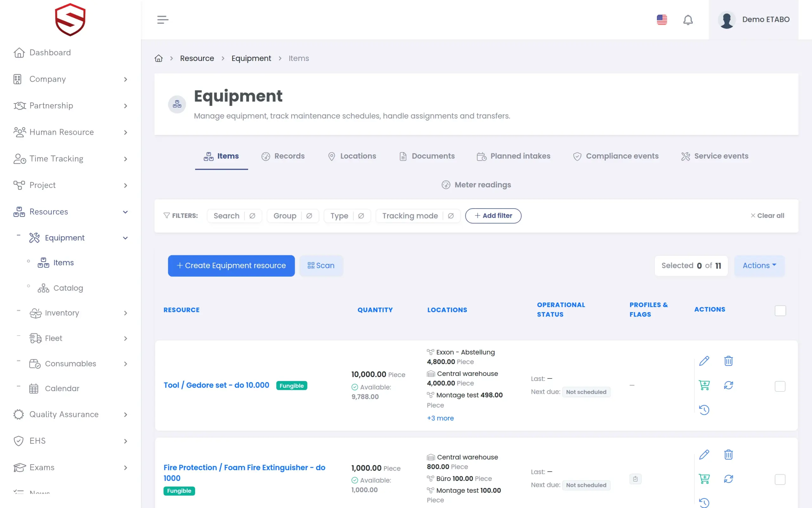Switch to the Locations tab
The image size is (812, 508).
tap(352, 156)
